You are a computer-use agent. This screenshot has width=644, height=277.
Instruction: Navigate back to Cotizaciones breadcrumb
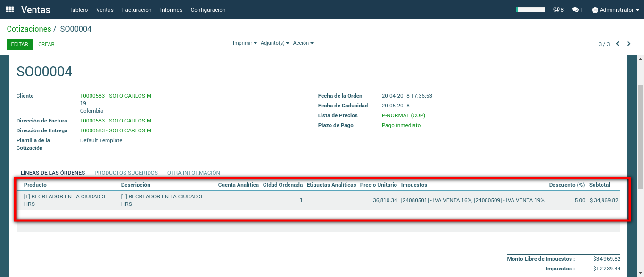pyautogui.click(x=29, y=29)
